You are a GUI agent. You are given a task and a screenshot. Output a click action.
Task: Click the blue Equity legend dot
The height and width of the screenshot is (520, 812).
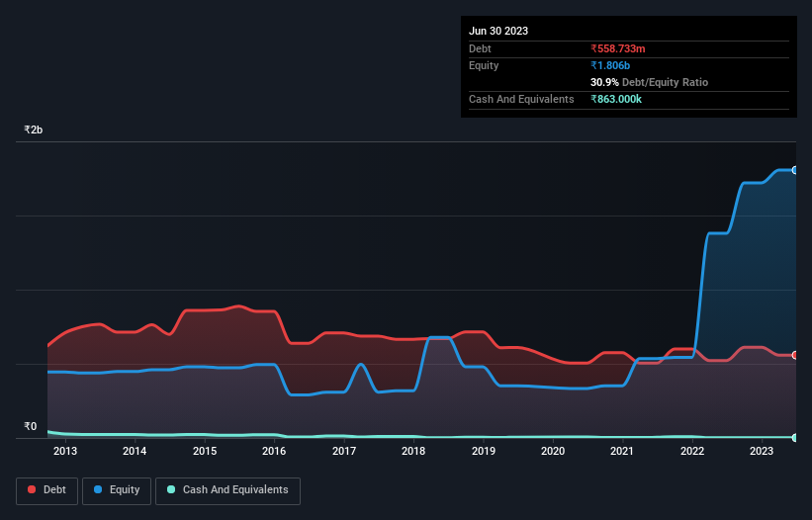point(98,489)
